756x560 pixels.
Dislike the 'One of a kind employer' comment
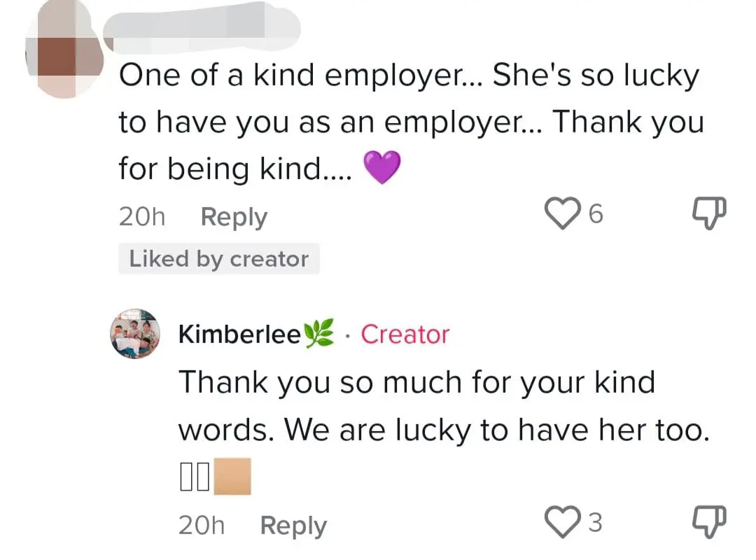tap(708, 214)
